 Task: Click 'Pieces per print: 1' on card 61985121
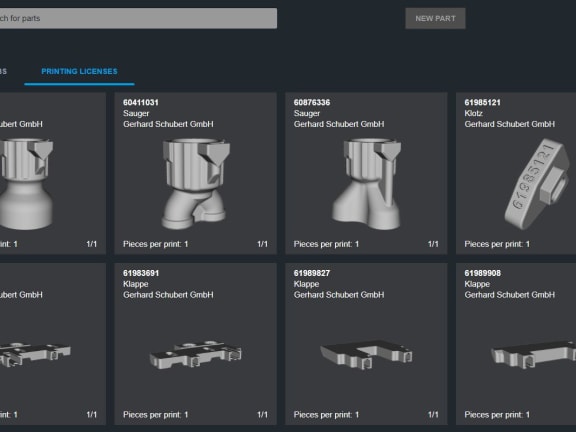[x=497, y=244]
